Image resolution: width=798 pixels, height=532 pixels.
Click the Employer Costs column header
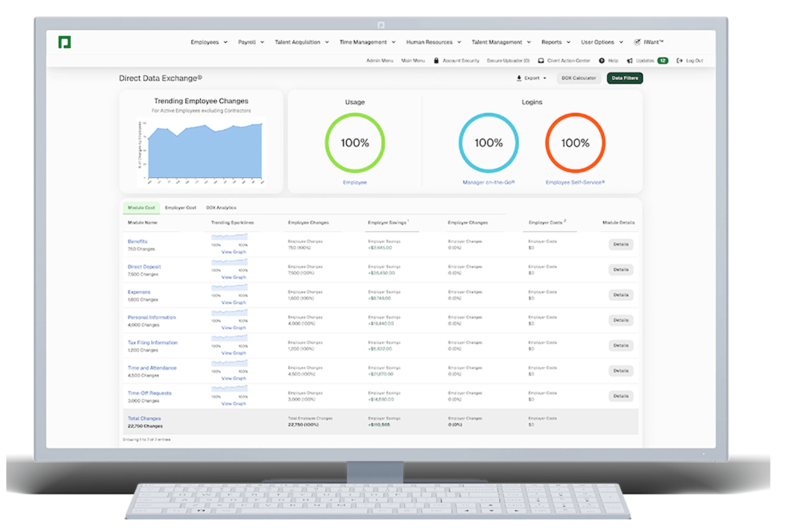547,223
